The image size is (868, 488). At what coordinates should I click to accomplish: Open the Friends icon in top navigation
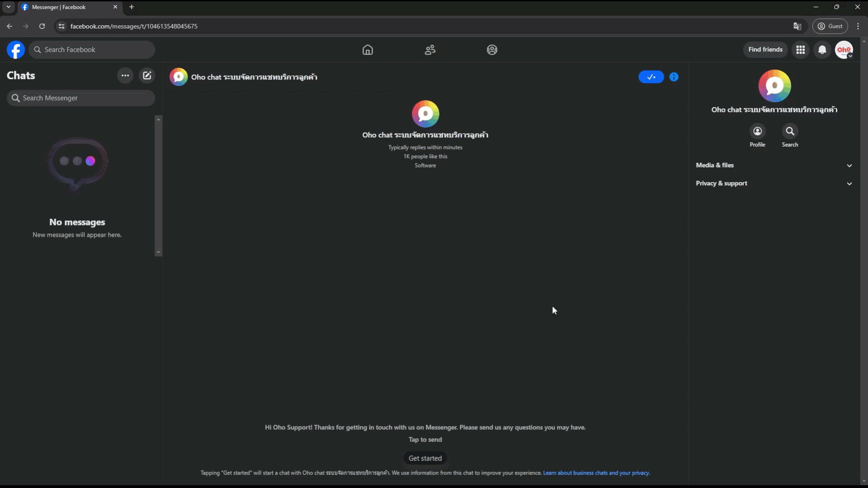[430, 50]
